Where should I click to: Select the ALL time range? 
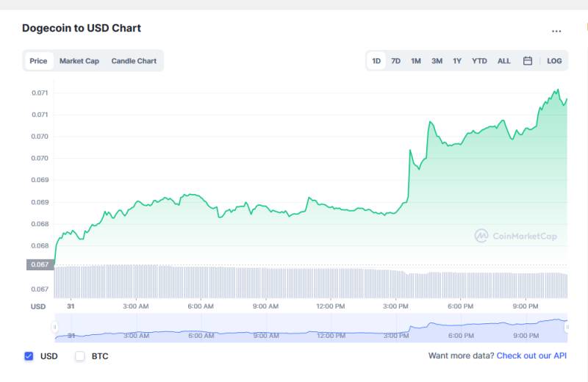click(x=503, y=61)
